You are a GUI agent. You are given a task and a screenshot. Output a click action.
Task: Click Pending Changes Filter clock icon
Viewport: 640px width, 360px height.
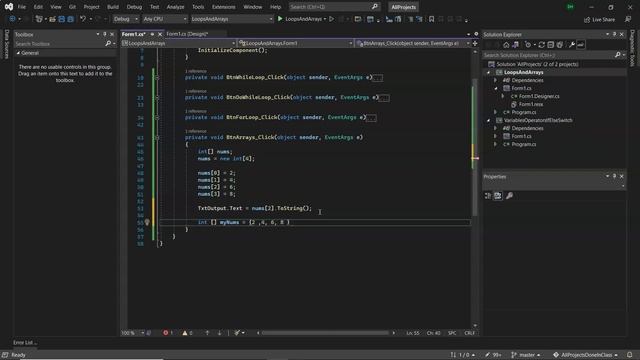point(528,45)
